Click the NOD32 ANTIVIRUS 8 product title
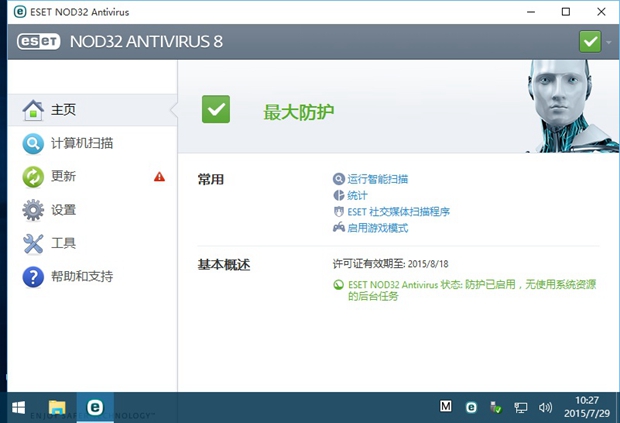The width and height of the screenshot is (620, 423). coord(146,42)
